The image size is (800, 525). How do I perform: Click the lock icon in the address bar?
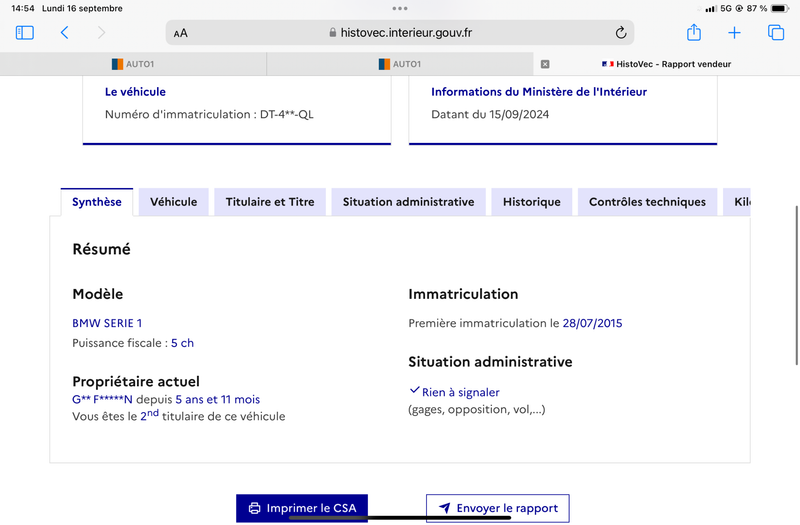coord(333,33)
